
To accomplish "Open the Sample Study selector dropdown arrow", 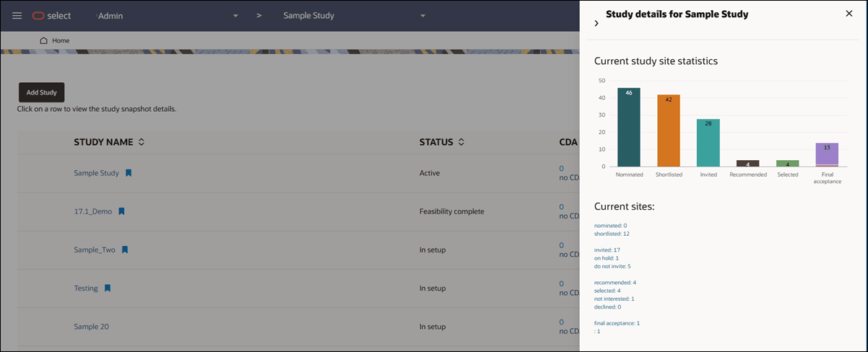I will tap(423, 16).
